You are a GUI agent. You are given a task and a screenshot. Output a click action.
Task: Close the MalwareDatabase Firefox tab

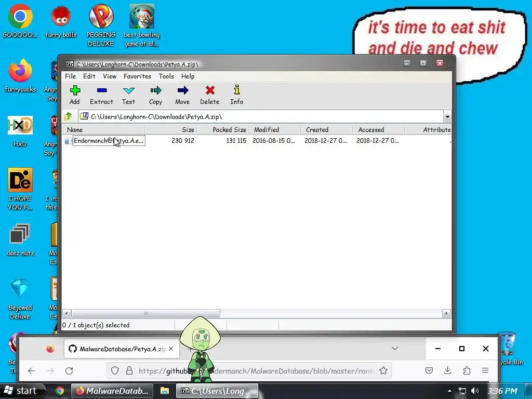[x=171, y=349]
